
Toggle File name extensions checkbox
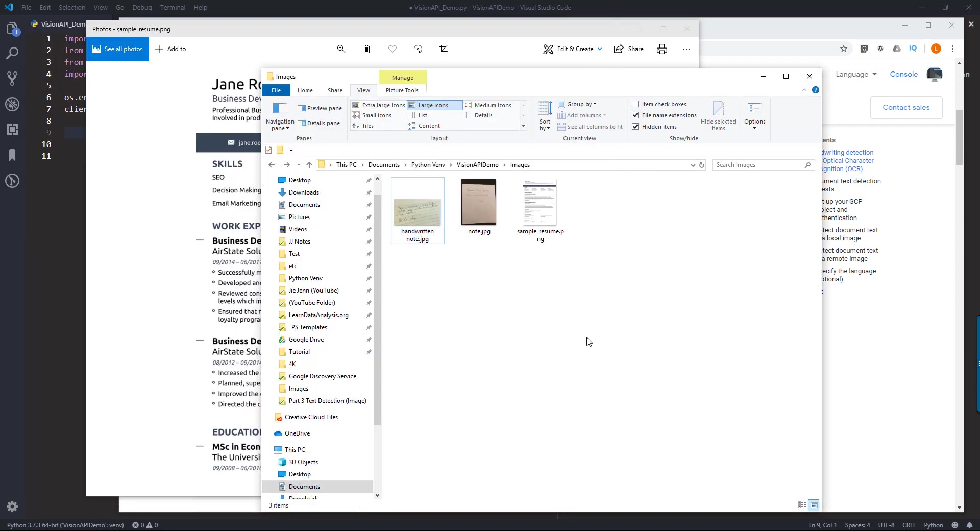pyautogui.click(x=635, y=115)
